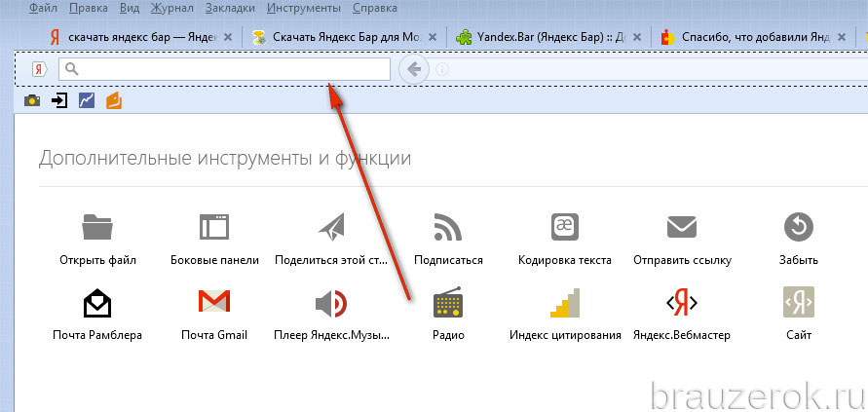
Task: Click the 'Индекс цитирования' label
Action: [565, 335]
